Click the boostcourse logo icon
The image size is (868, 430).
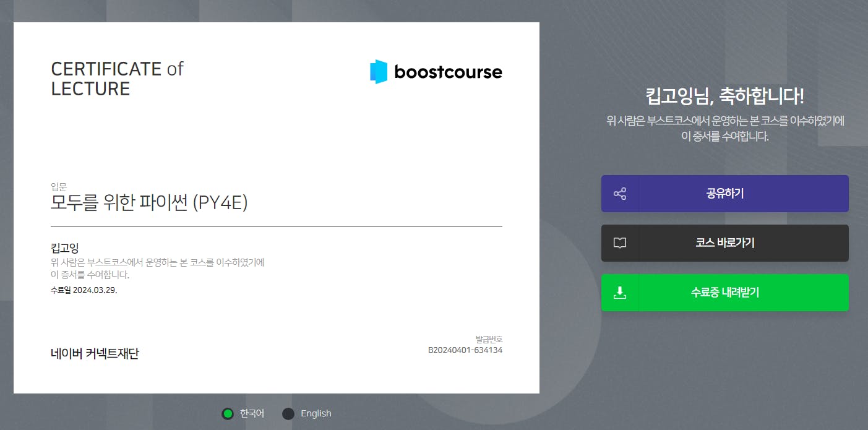click(379, 72)
